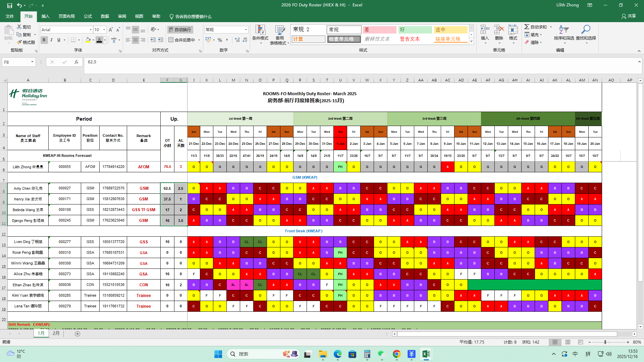Open the 公式 (Formulas) ribbon tab
This screenshot has width=644, height=362.
[x=88, y=16]
